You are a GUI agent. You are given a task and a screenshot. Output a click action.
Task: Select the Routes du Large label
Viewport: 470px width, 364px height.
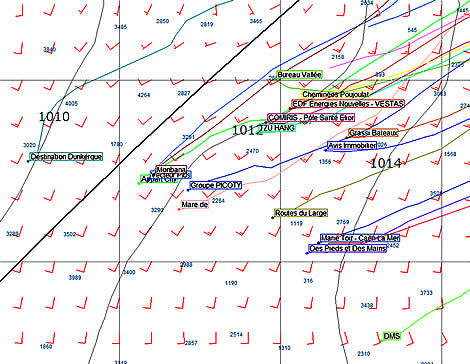point(301,213)
